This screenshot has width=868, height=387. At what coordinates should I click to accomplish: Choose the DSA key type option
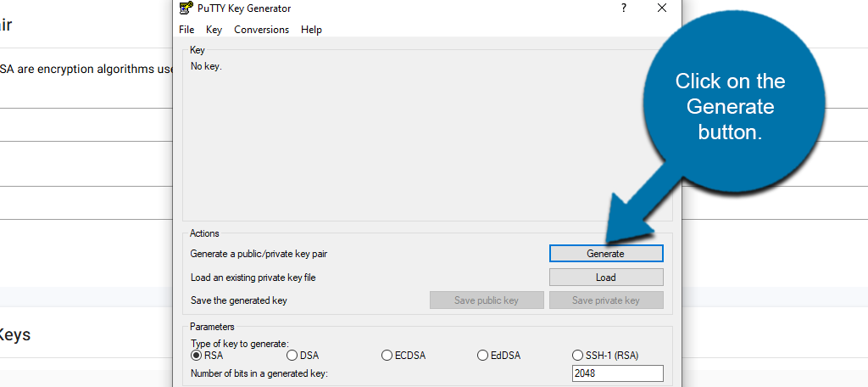point(292,356)
